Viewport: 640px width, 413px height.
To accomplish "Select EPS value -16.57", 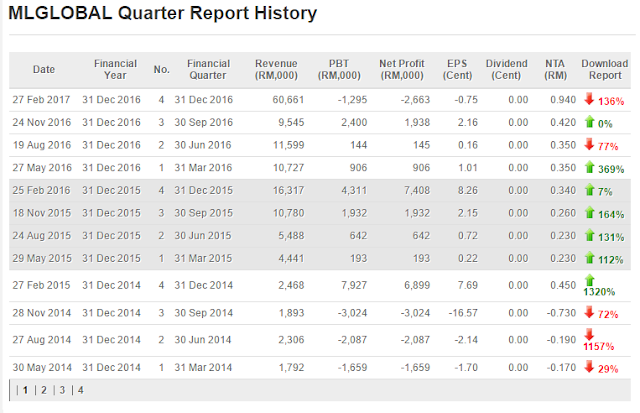I will (x=463, y=313).
